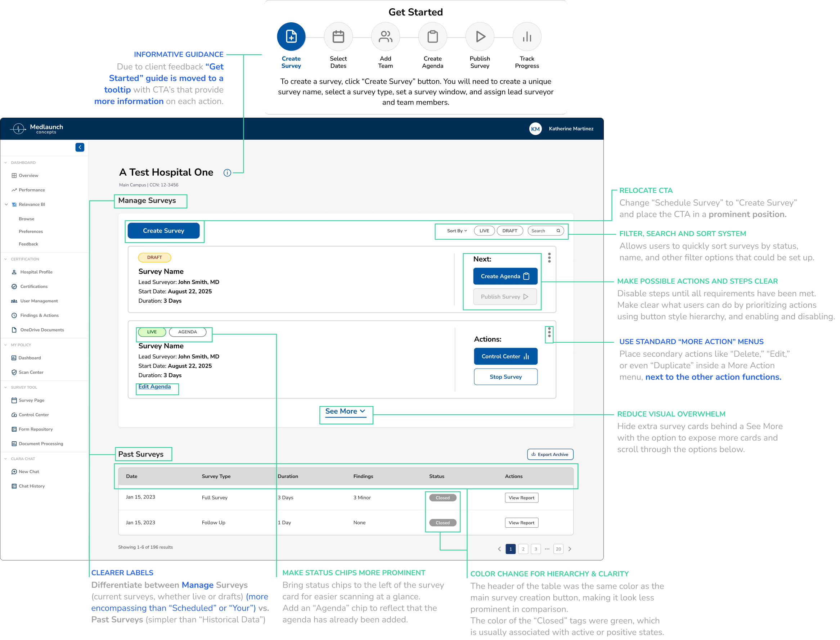Collapse the CLARA CHAT sidebar section
840x640 pixels.
click(x=6, y=459)
